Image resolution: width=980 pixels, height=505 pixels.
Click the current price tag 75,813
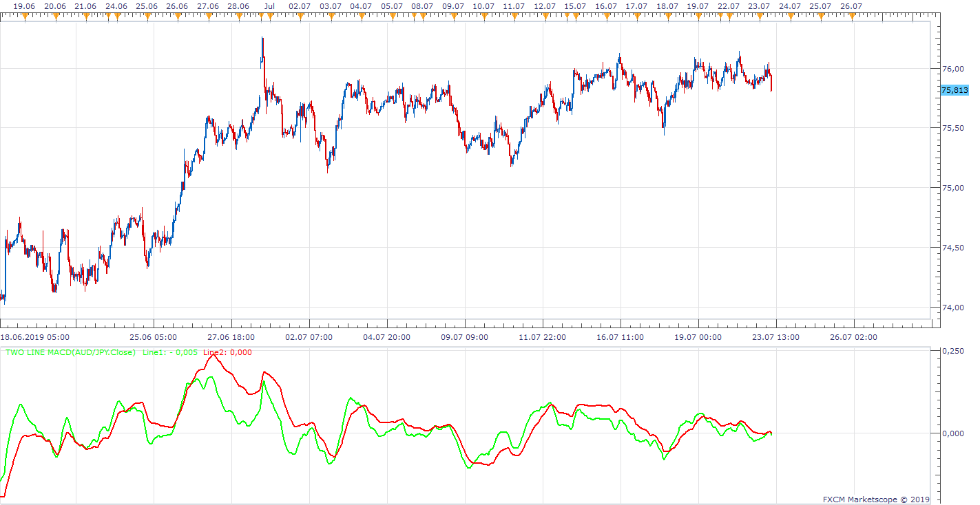tap(954, 90)
